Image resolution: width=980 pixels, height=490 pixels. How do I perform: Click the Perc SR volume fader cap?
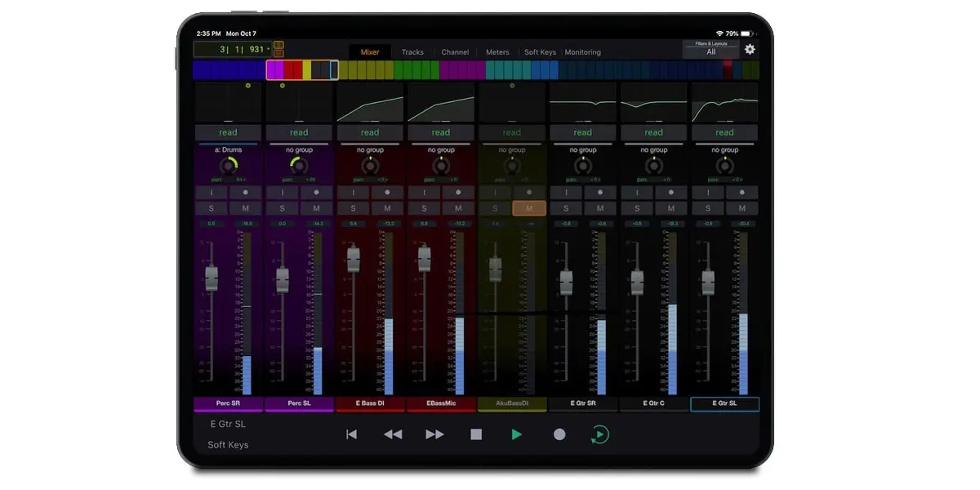[x=212, y=278]
